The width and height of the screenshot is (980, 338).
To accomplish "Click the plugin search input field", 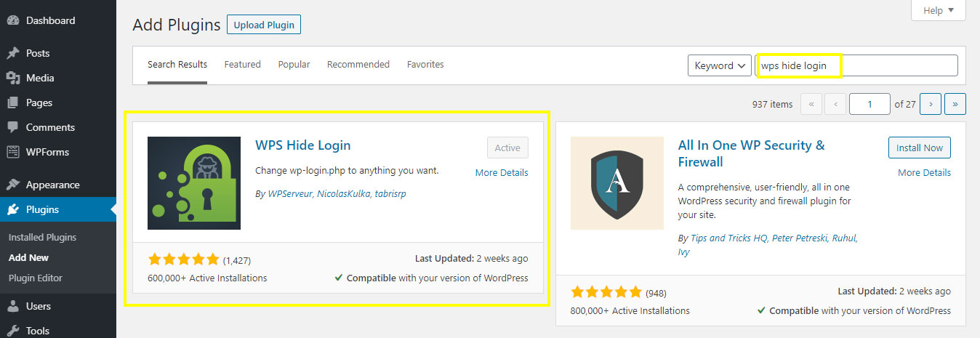I will point(857,65).
